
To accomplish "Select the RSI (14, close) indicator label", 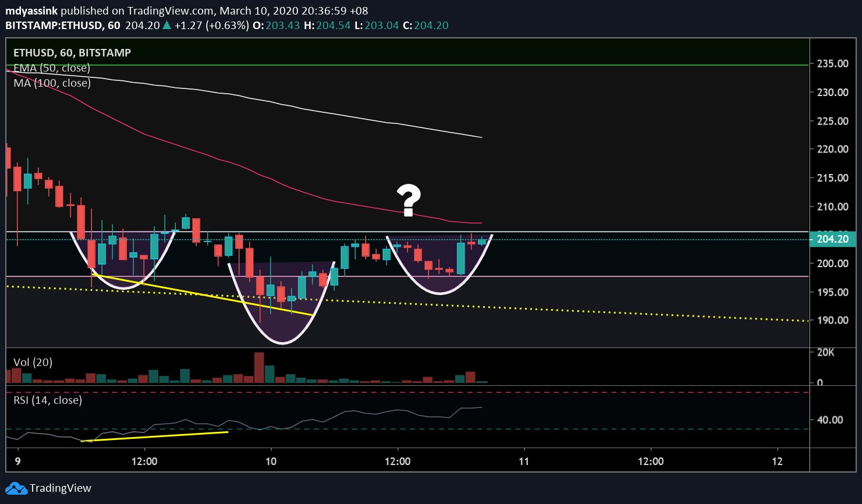I will click(x=48, y=400).
